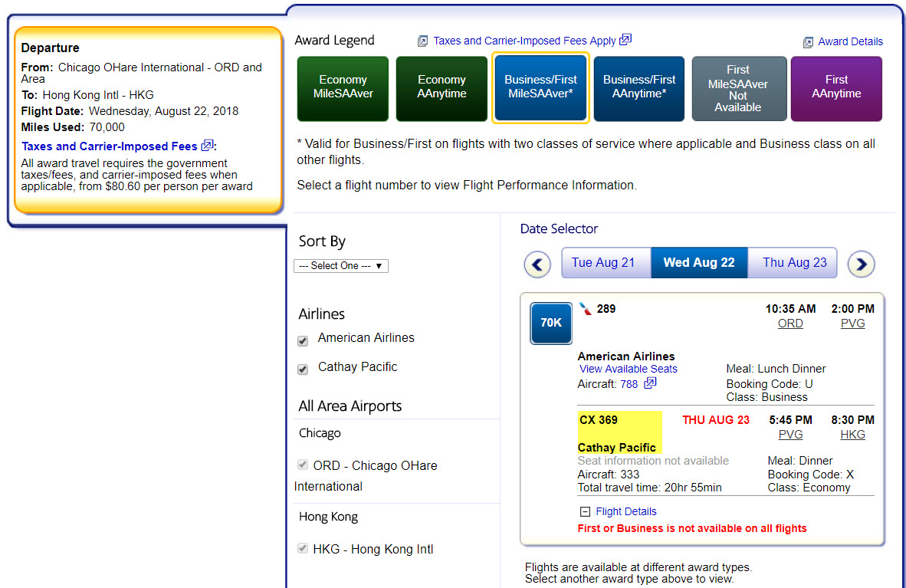
Task: Click View Available Seats link
Action: click(628, 369)
